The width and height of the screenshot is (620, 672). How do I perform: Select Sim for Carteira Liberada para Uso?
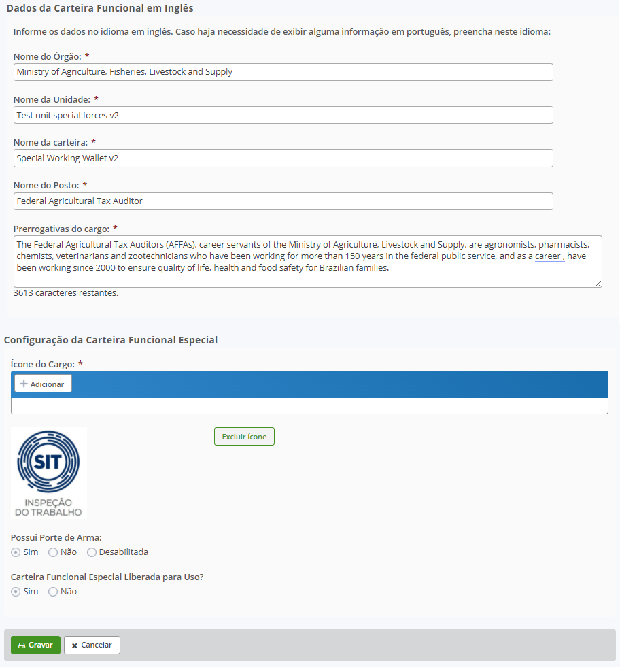(16, 592)
